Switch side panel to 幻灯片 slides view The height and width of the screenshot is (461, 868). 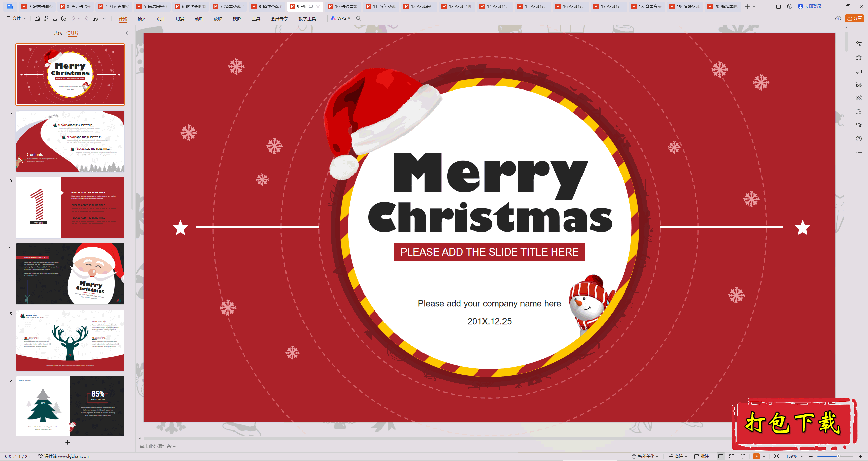tap(73, 33)
